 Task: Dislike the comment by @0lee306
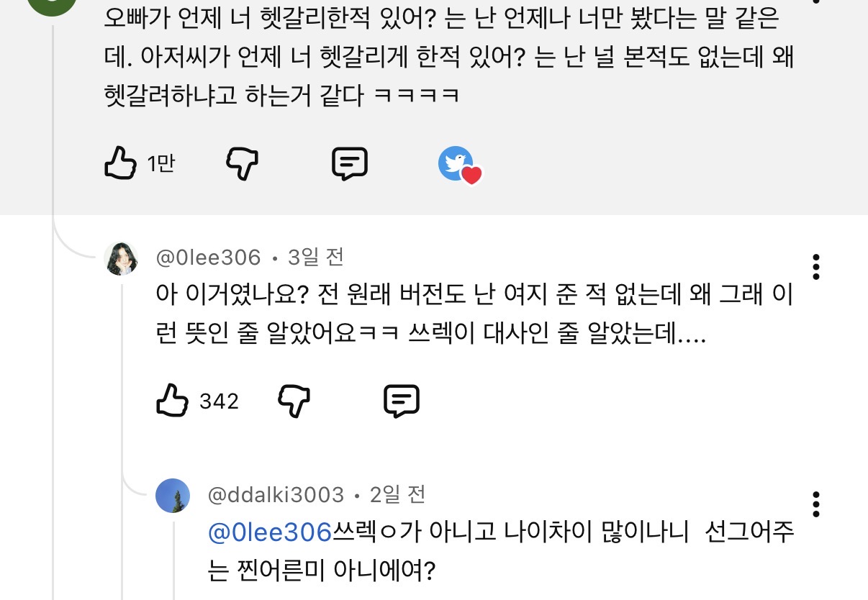[294, 401]
